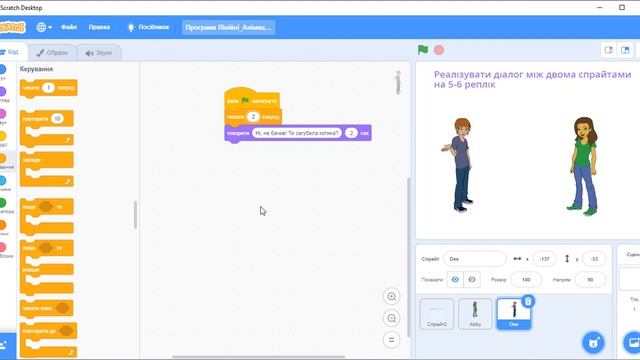Click the Напрям direction field showing 90
The image size is (640, 360).
tap(590, 280)
